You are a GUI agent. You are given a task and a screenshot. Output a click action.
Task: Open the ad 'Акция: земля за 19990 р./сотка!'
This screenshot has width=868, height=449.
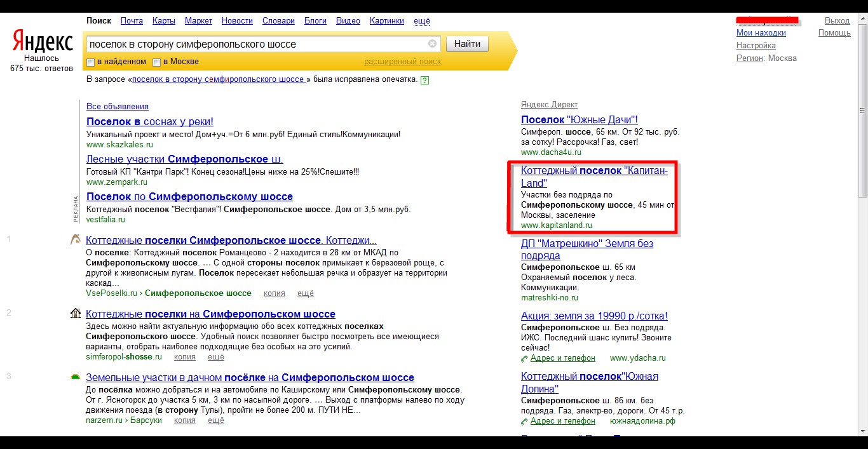[x=595, y=316]
